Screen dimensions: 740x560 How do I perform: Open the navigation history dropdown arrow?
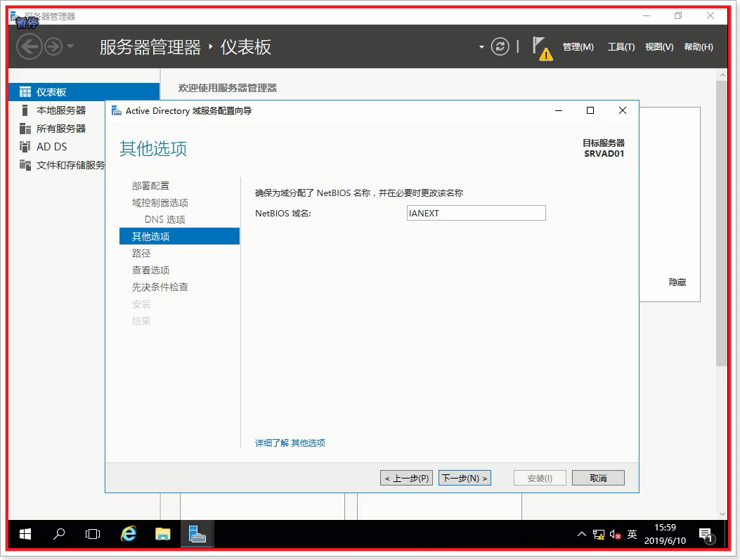(x=70, y=46)
